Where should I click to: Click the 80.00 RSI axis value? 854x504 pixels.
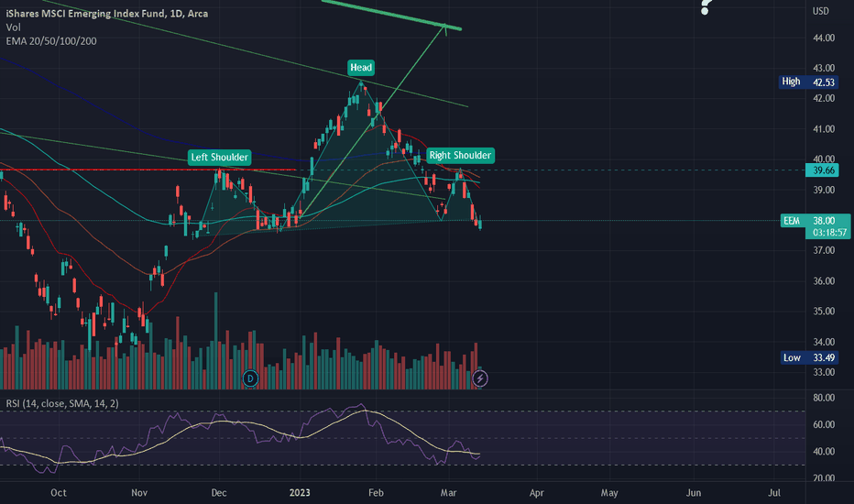click(x=824, y=398)
